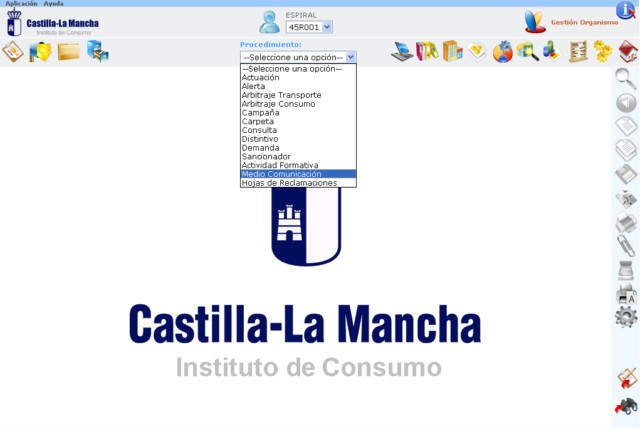The height and width of the screenshot is (429, 640).
Task: Choose Actuación from the procedure list
Action: pyautogui.click(x=298, y=78)
